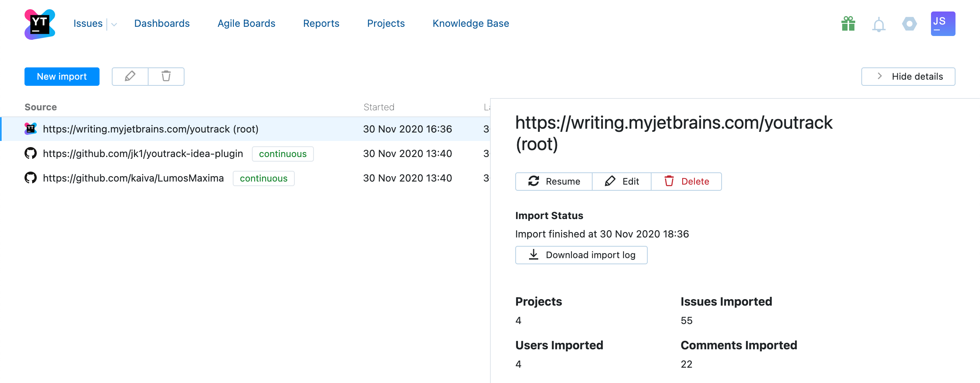Open the JS user avatar menu
The height and width of the screenshot is (383, 980).
[x=943, y=24]
